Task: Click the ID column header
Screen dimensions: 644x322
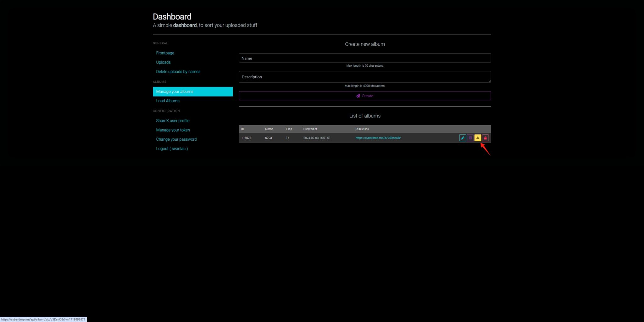Action: (x=243, y=129)
